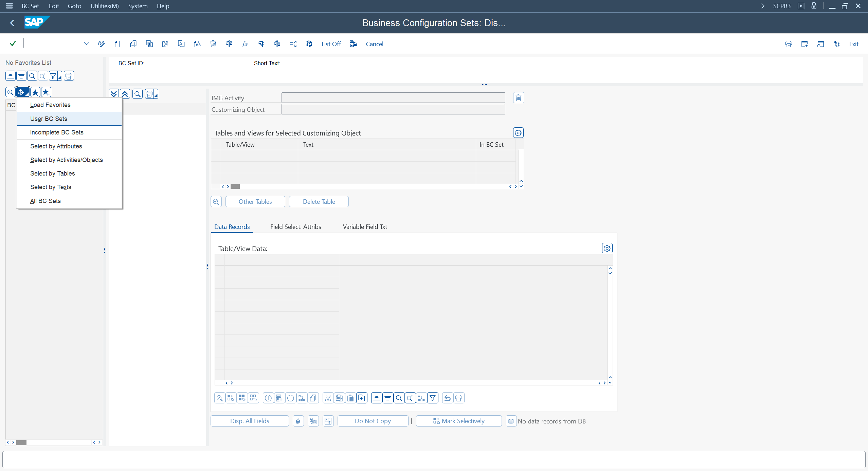Open settings gear for Tables and Views grid
Image resolution: width=868 pixels, height=471 pixels.
[518, 133]
